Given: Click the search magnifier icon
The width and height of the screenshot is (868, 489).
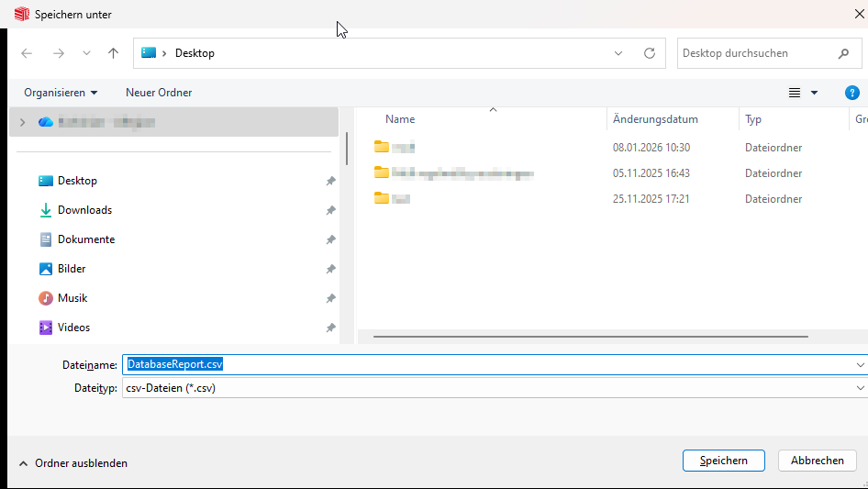Looking at the screenshot, I should pyautogui.click(x=843, y=53).
